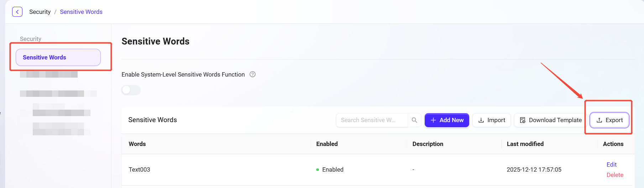Screen dimensions: 644x188
Task: Click the Import button
Action: tap(492, 120)
